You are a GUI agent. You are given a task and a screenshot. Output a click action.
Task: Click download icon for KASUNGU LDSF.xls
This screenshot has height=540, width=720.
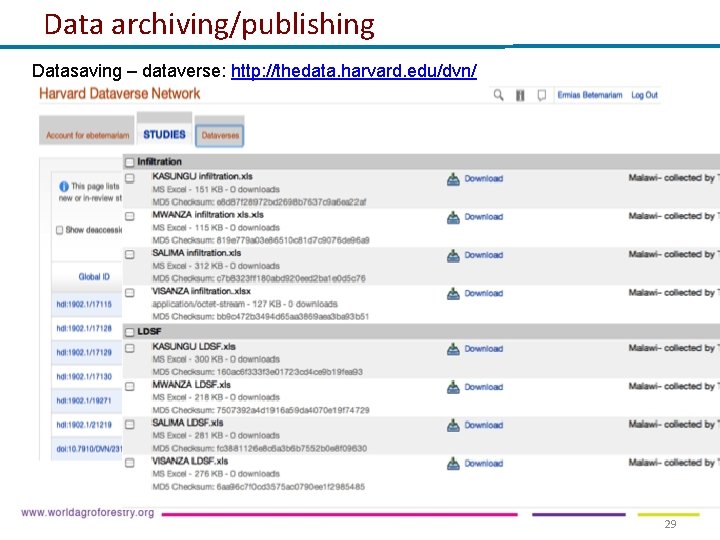[453, 349]
